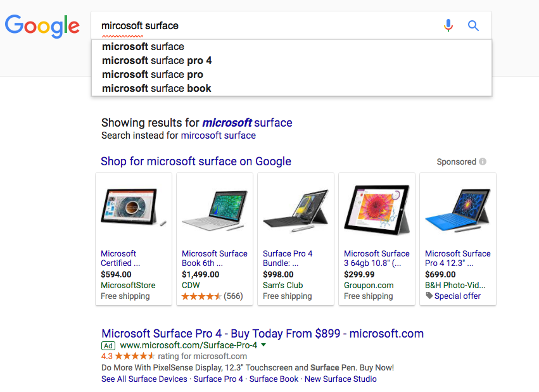539x392 pixels.
Task: Open Microsoft Surface Book 6th title link
Action: 215,258
